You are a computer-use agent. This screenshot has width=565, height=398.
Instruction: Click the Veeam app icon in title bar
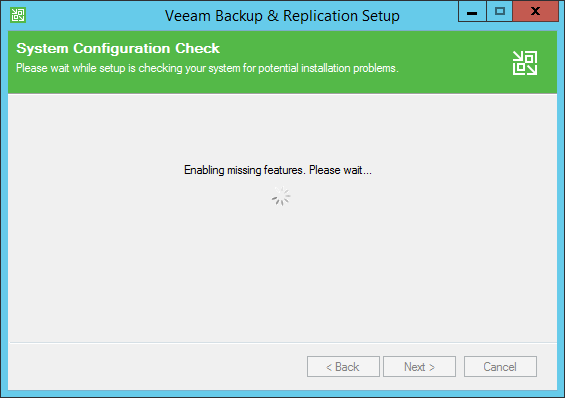click(x=18, y=15)
